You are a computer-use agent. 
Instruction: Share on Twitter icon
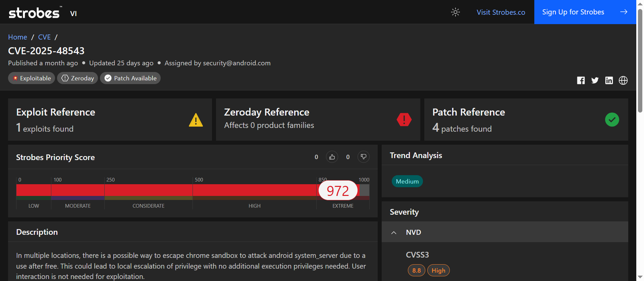[595, 80]
